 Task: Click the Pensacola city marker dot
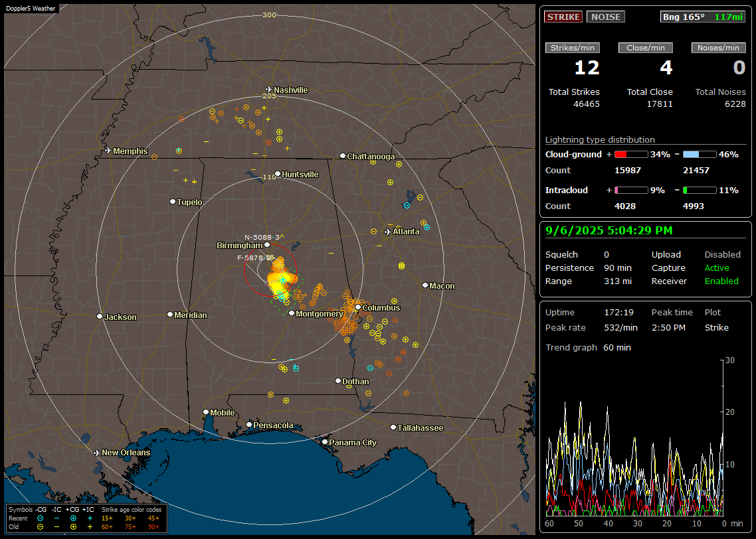point(249,425)
